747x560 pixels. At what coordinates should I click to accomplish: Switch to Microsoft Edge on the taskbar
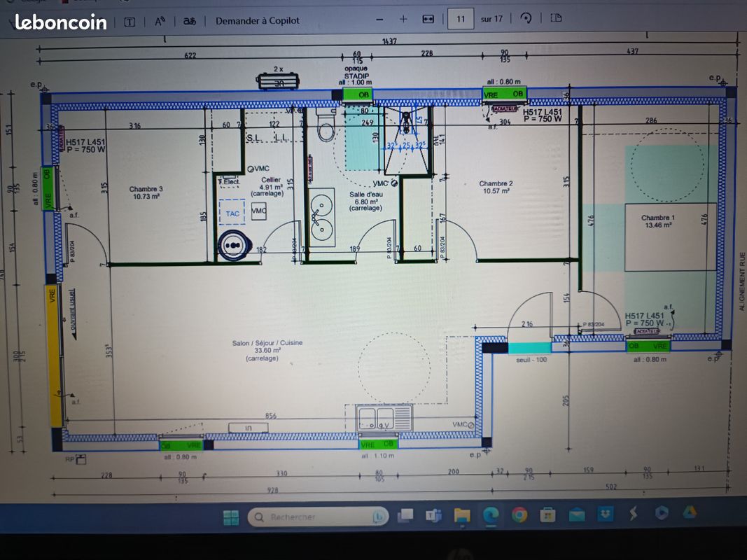point(491,514)
